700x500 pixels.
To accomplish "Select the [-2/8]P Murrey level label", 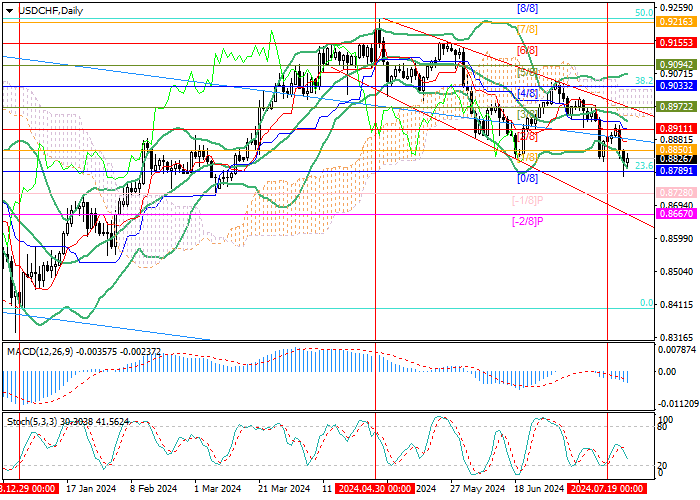I will tap(527, 221).
